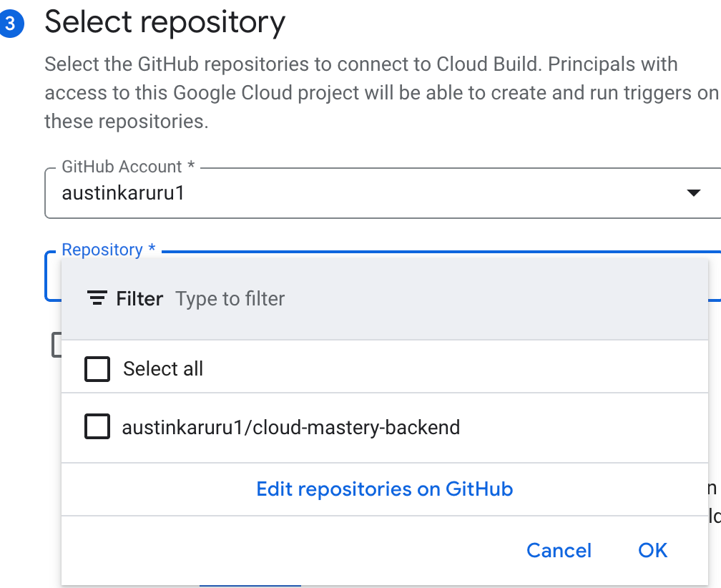Check the austinkaruru1/cloud-mastery-backend repository checkbox
Viewport: 721px width, 588px height.
pos(97,427)
